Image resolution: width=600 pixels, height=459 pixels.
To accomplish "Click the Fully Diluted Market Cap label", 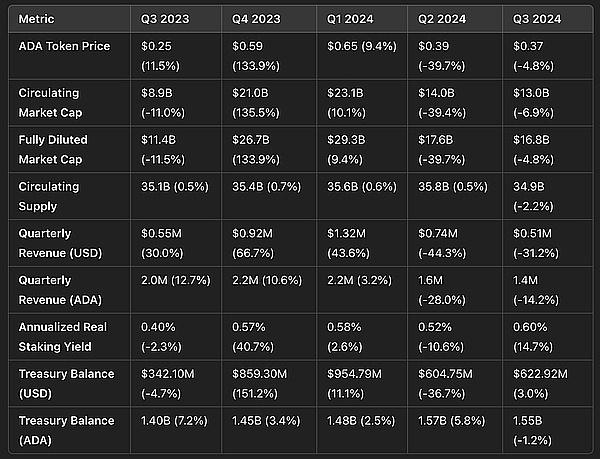I will (x=53, y=150).
